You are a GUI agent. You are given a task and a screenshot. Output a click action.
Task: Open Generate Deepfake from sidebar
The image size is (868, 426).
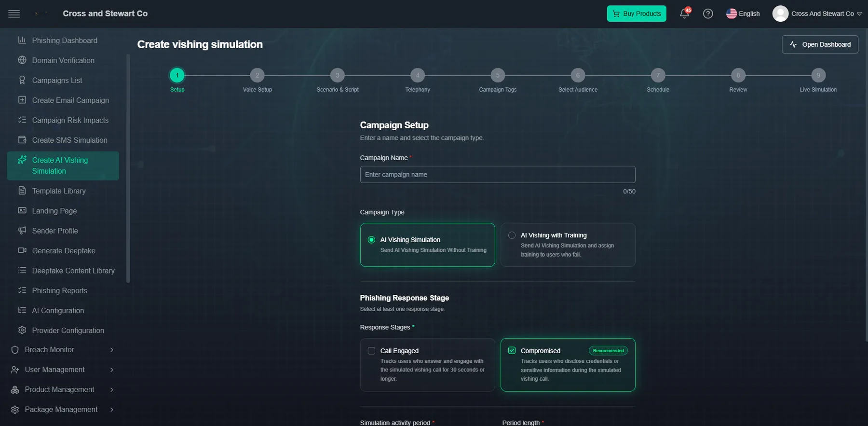click(x=63, y=250)
